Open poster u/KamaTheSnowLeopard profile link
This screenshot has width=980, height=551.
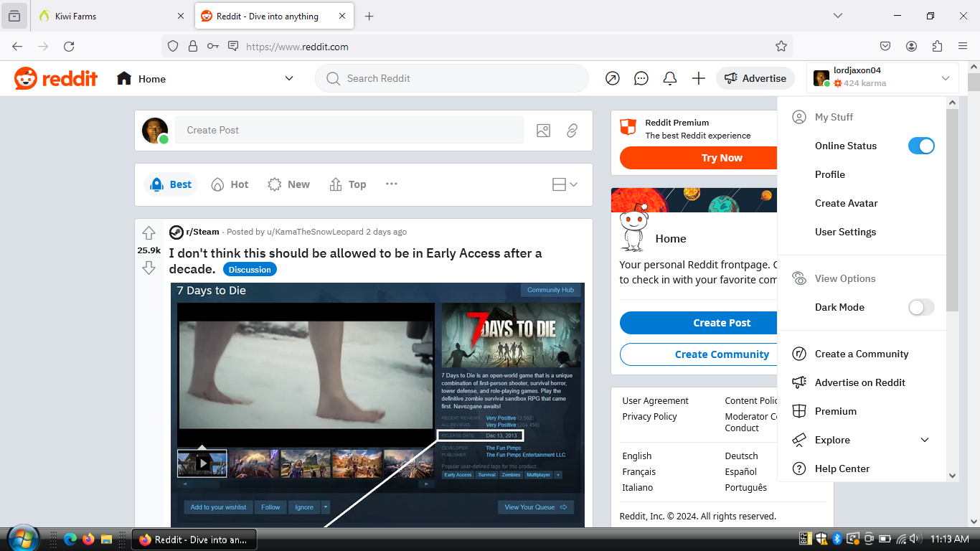coord(315,232)
